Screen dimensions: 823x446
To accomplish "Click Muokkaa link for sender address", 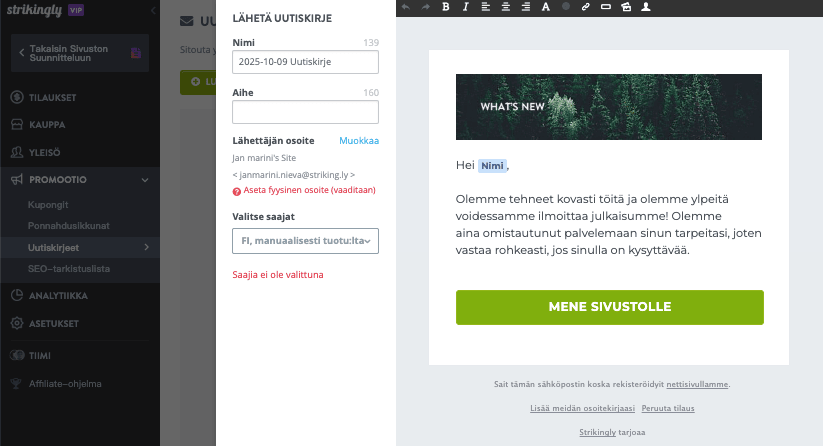I will [x=359, y=141].
